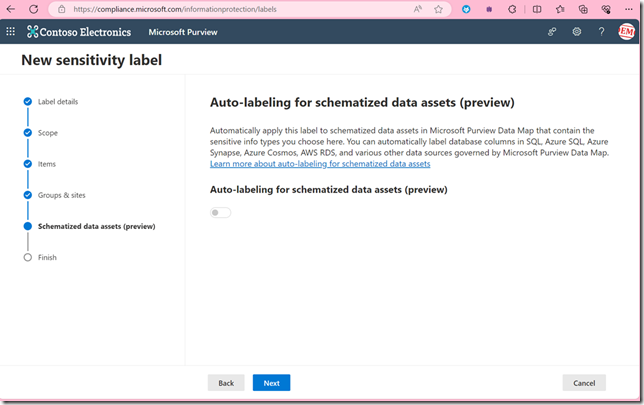
Task: Select Schematized data assets (preview) step
Action: click(97, 226)
